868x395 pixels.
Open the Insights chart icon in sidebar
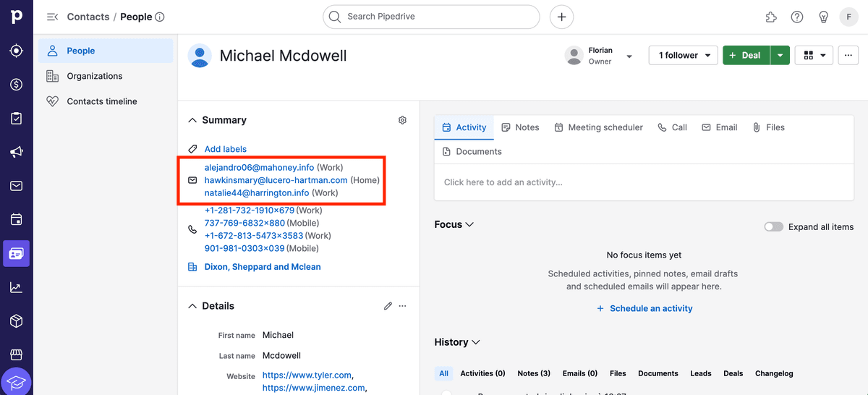tap(16, 287)
